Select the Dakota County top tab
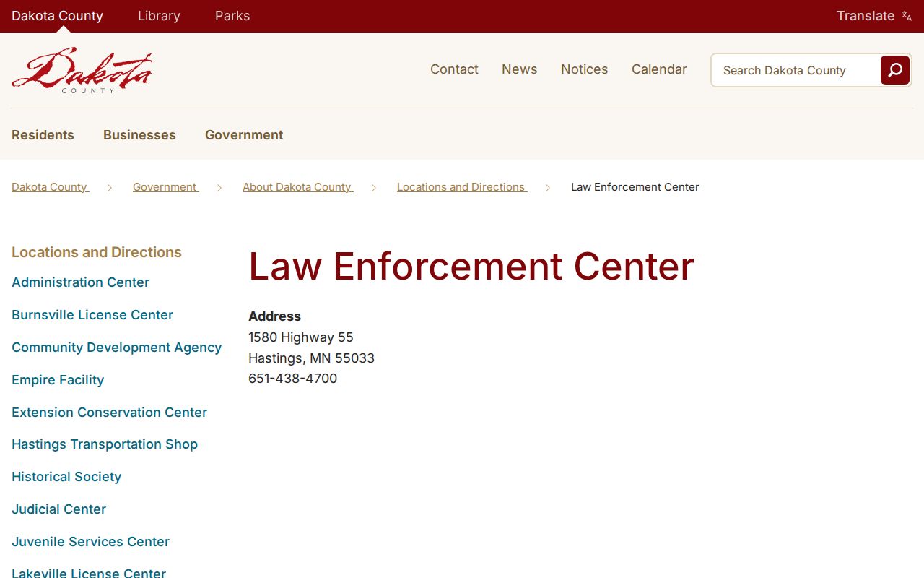Screen dimensions: 924x578 point(57,16)
